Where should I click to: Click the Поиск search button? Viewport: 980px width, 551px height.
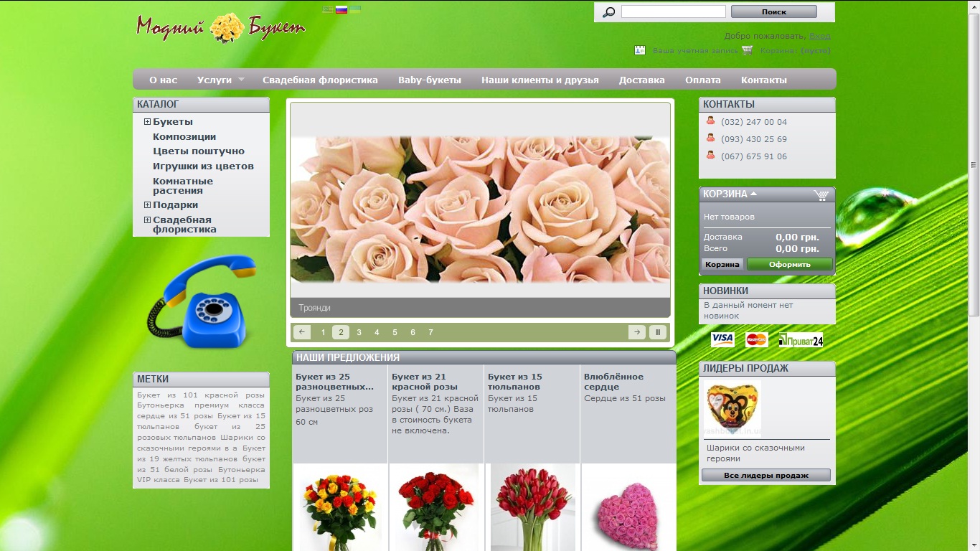click(774, 11)
